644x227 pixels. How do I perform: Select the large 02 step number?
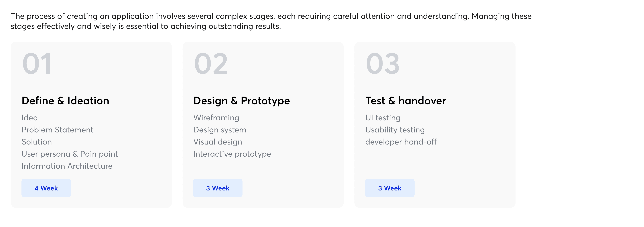[211, 64]
